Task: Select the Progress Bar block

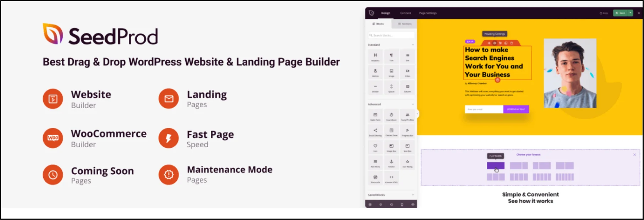Action: coord(407,132)
